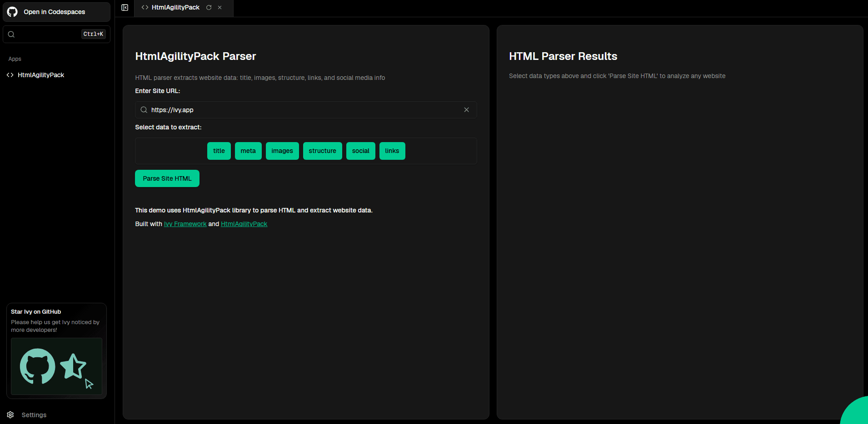Toggle the images data option
Viewport: 868px width, 424px height.
282,151
